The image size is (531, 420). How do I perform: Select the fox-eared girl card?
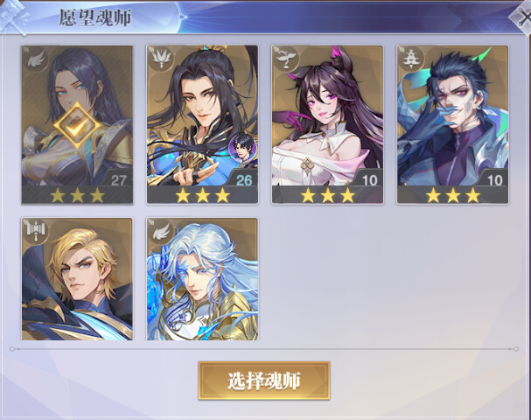tap(327, 124)
